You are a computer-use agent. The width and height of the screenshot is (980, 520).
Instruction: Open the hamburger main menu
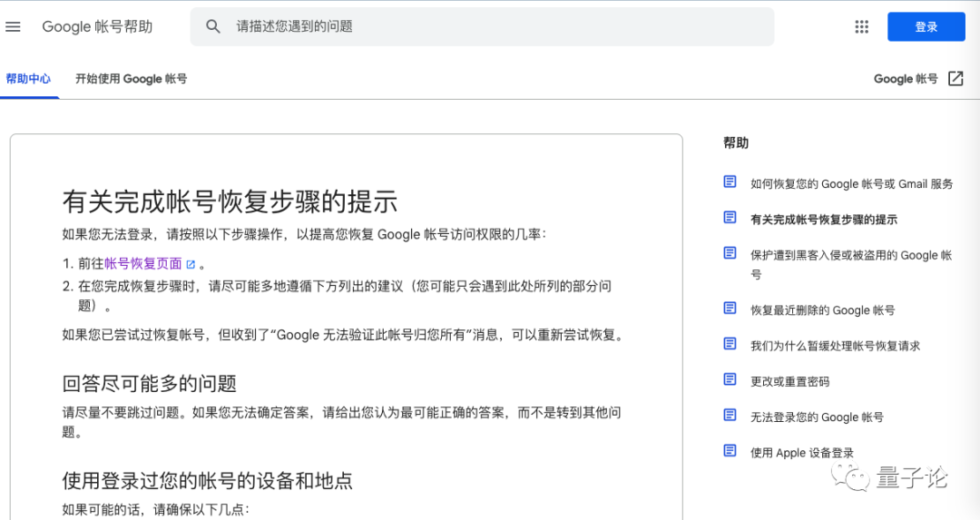[x=13, y=27]
